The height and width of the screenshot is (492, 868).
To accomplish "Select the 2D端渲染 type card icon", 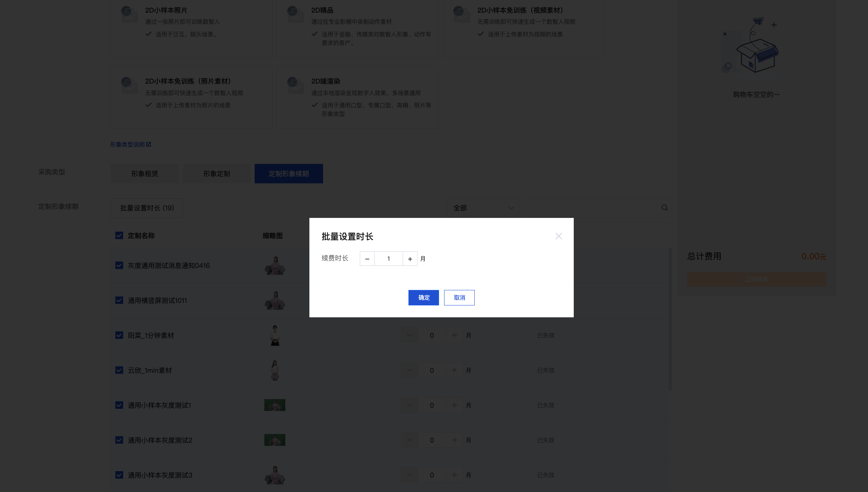I will (295, 85).
